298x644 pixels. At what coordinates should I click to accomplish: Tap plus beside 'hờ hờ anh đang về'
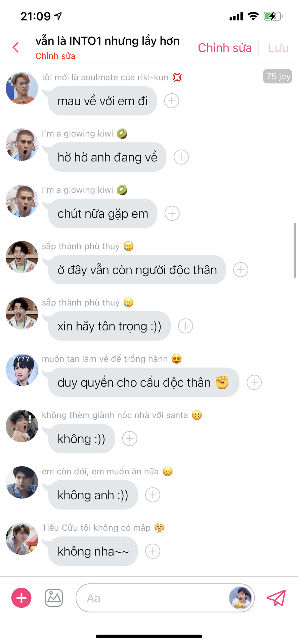181,157
